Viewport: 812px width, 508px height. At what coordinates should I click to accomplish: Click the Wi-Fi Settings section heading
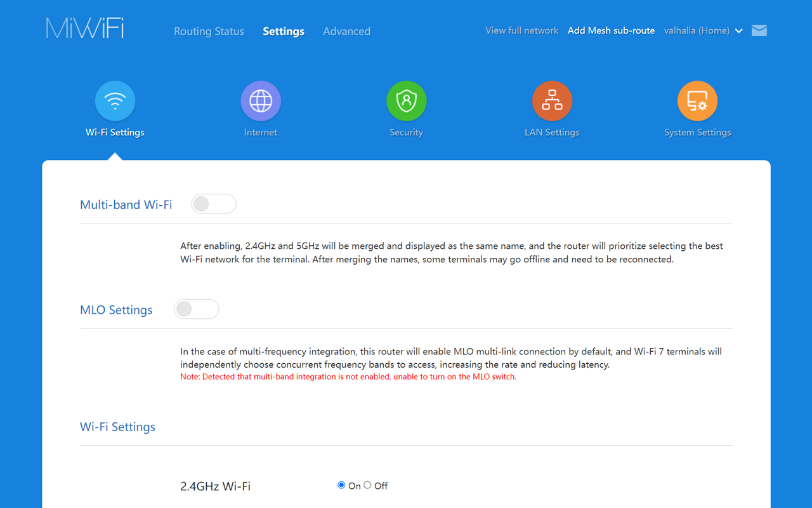point(117,426)
